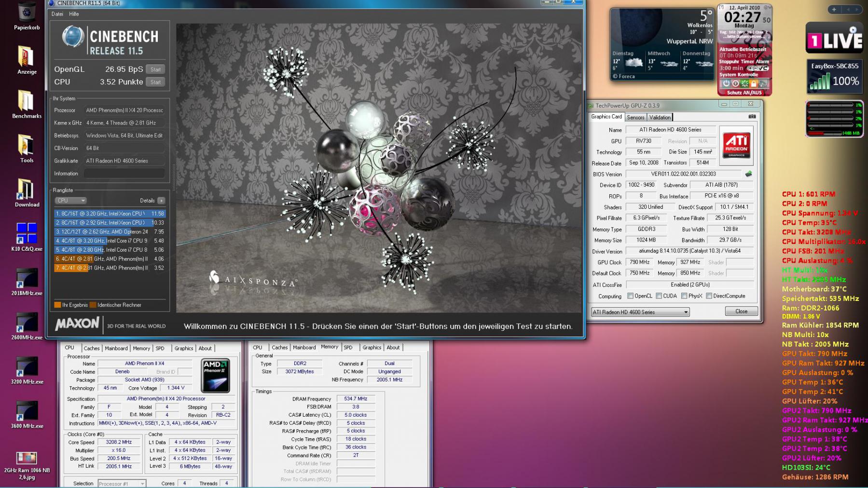Screen dimensions: 868x488
Task: Start the OpenGL benchmark test
Action: point(155,69)
